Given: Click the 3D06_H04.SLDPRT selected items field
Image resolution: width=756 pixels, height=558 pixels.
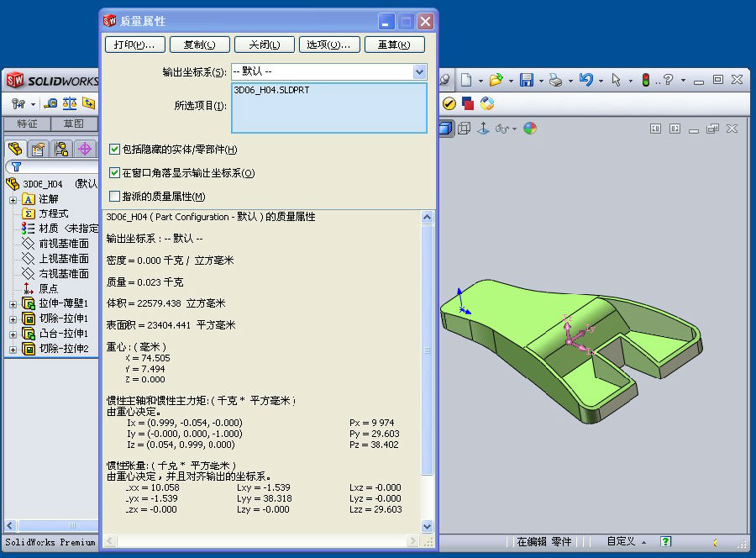Looking at the screenshot, I should [328, 107].
